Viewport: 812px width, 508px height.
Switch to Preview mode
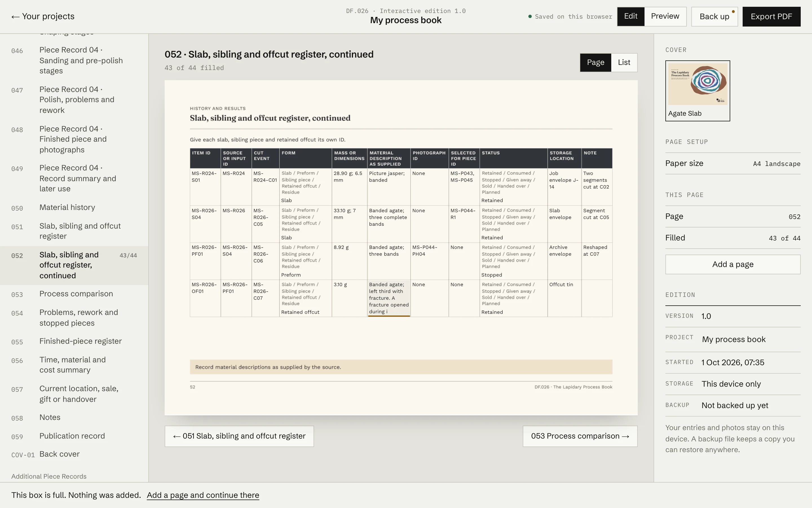point(665,16)
